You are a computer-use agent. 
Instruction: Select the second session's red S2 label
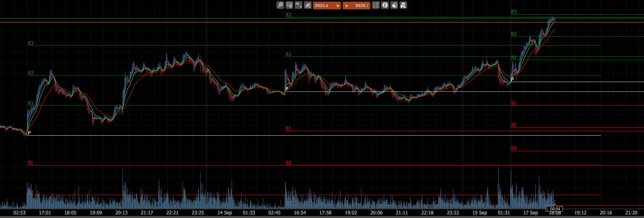[x=288, y=163]
